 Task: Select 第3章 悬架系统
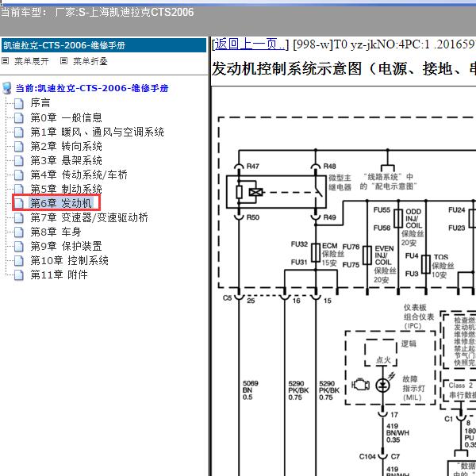[x=66, y=160]
